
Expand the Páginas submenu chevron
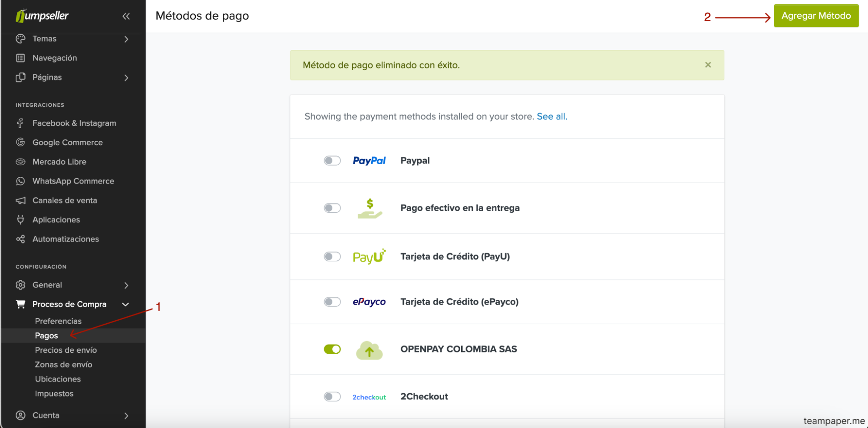pos(126,78)
